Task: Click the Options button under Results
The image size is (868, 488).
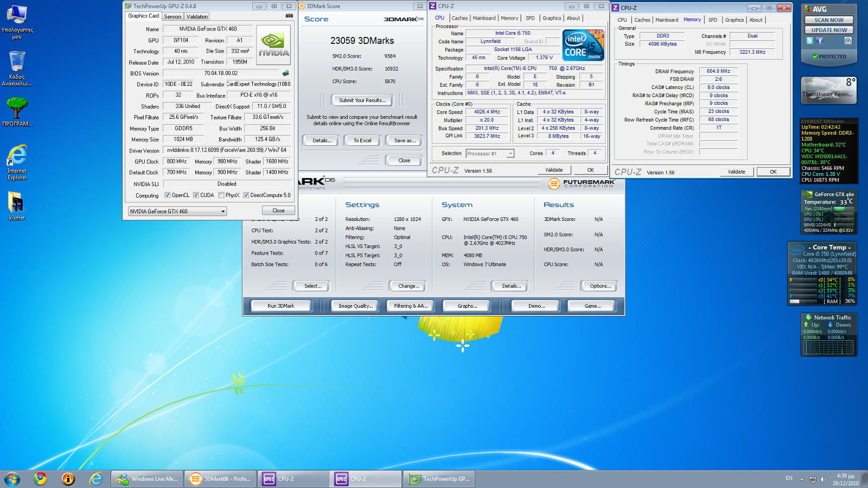Action: [x=601, y=286]
